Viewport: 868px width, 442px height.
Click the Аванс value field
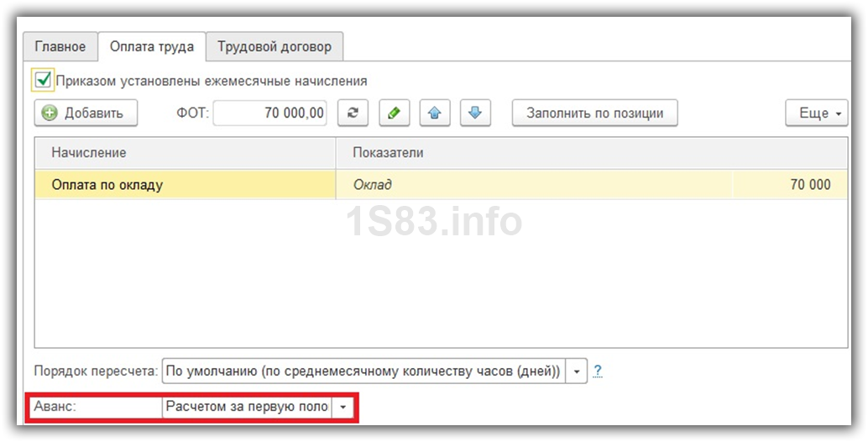[x=247, y=407]
